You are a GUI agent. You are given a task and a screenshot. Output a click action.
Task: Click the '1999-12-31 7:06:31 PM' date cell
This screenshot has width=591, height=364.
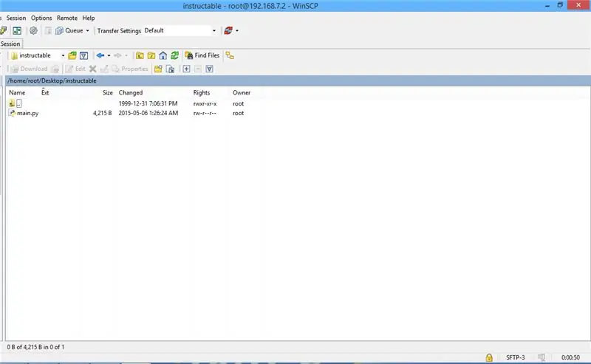pyautogui.click(x=148, y=103)
